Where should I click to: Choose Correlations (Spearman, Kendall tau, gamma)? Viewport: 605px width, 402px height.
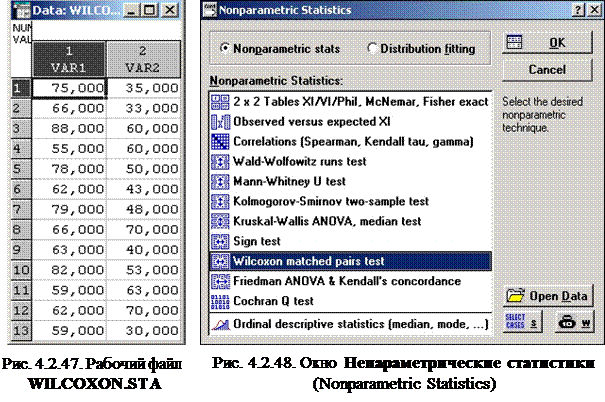[x=350, y=142]
